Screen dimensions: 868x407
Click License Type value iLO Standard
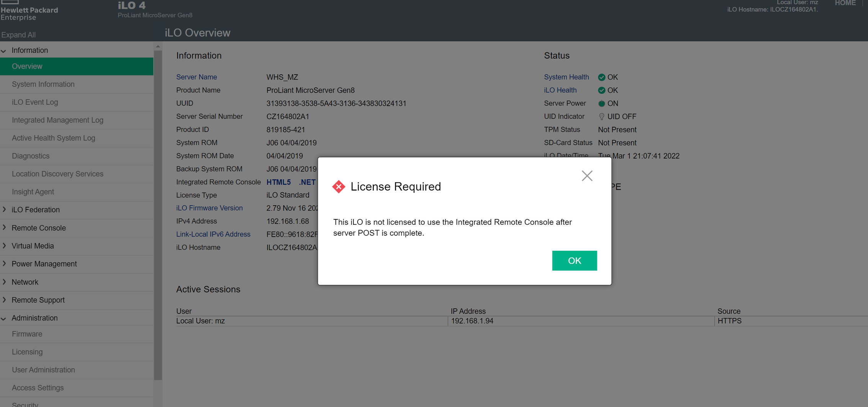[288, 195]
